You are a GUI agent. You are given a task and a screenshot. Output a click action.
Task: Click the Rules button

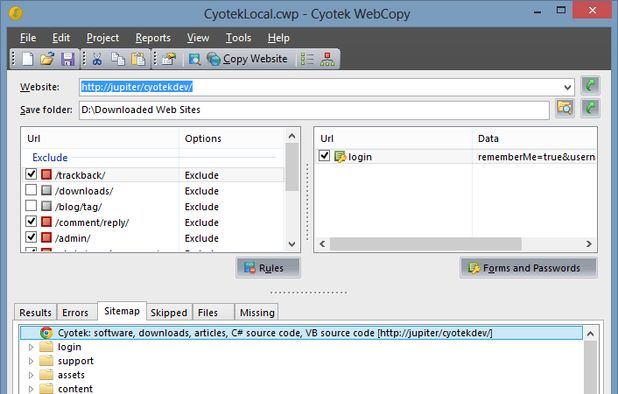[x=268, y=268]
